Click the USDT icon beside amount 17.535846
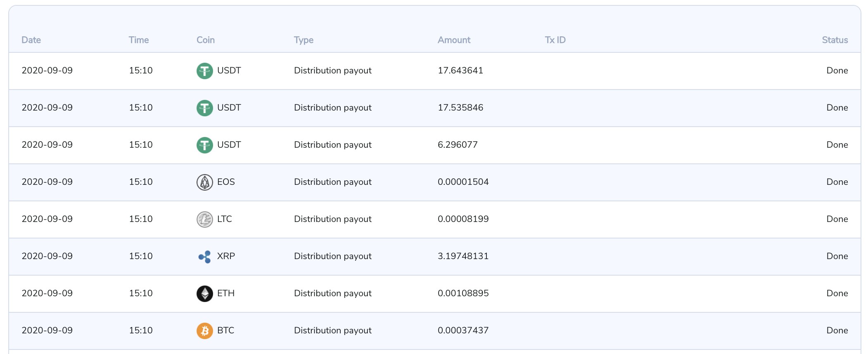Image resolution: width=868 pixels, height=354 pixels. [204, 108]
